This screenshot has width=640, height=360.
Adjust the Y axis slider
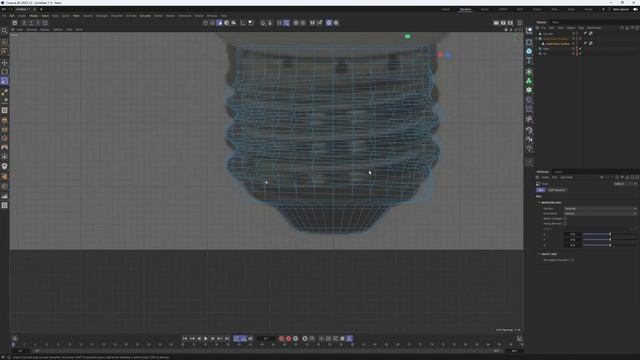coord(609,240)
